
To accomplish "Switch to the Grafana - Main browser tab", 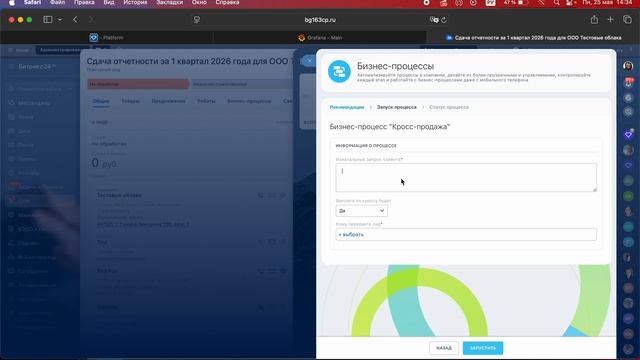I will pyautogui.click(x=320, y=38).
